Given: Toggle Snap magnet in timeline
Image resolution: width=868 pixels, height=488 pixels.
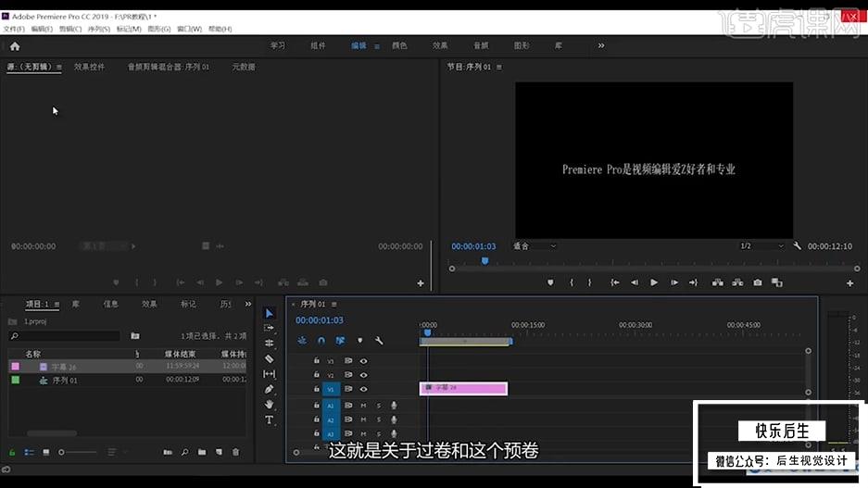Looking at the screenshot, I should click(x=321, y=340).
